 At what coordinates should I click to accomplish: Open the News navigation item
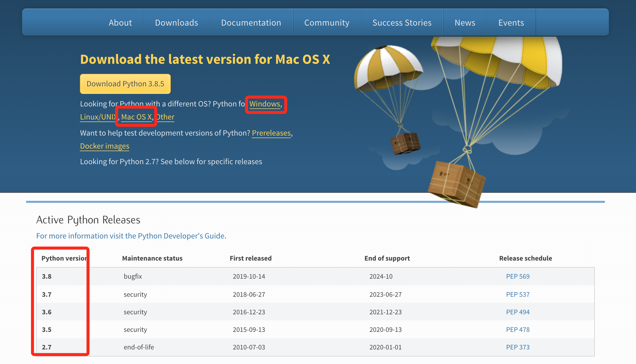(465, 23)
